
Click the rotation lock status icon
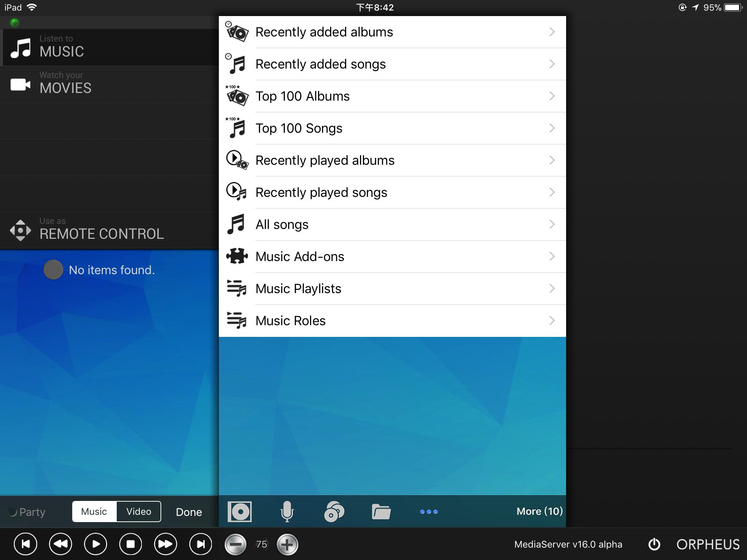(682, 7)
